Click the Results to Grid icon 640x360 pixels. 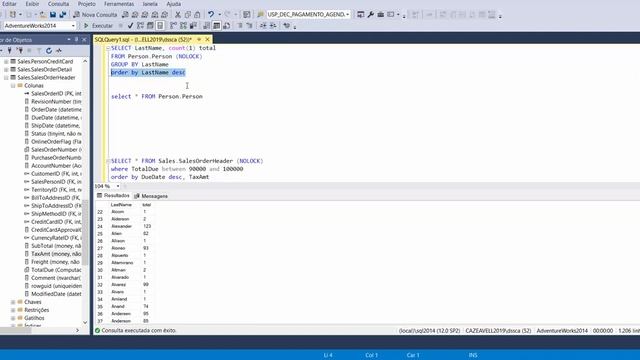(217, 26)
